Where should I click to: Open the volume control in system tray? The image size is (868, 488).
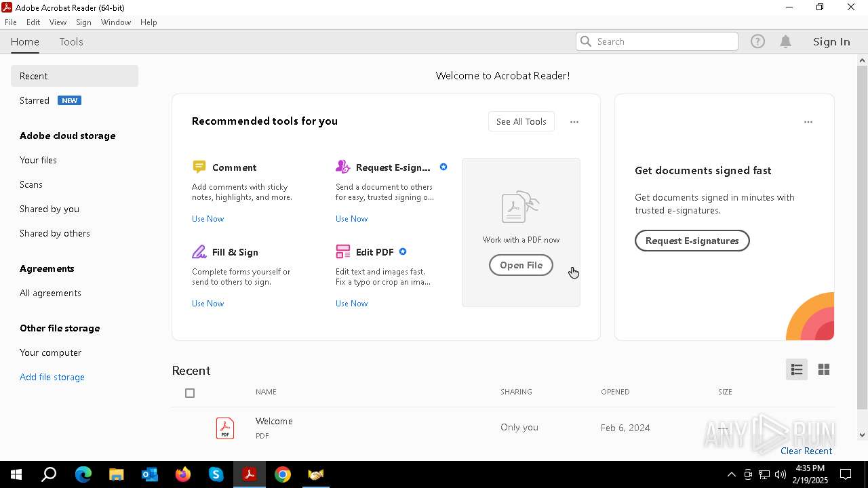[781, 474]
